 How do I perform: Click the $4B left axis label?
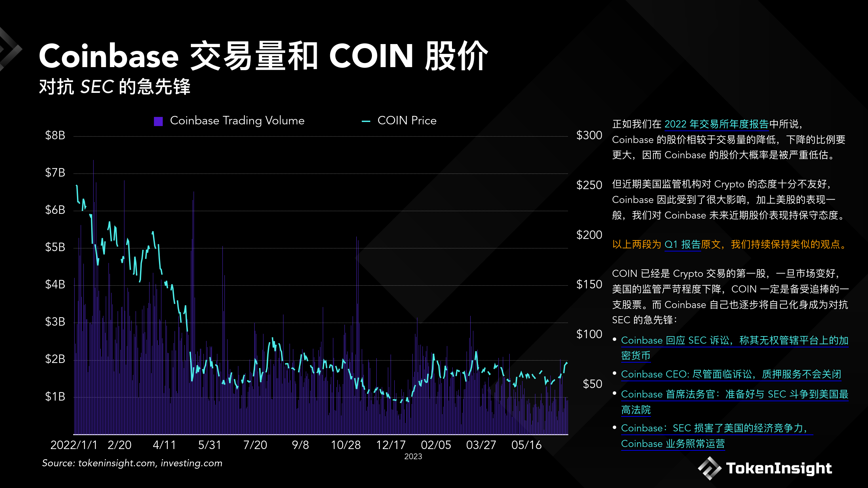(55, 285)
